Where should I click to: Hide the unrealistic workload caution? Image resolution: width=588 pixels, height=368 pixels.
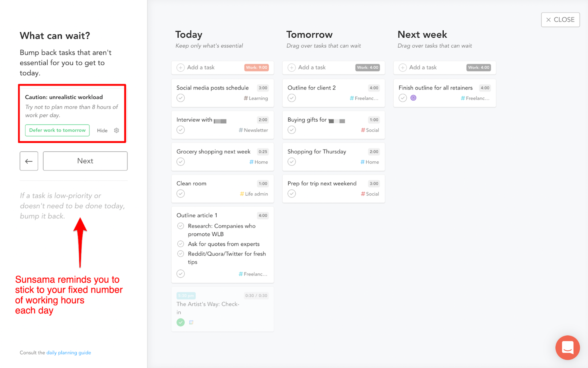[102, 130]
